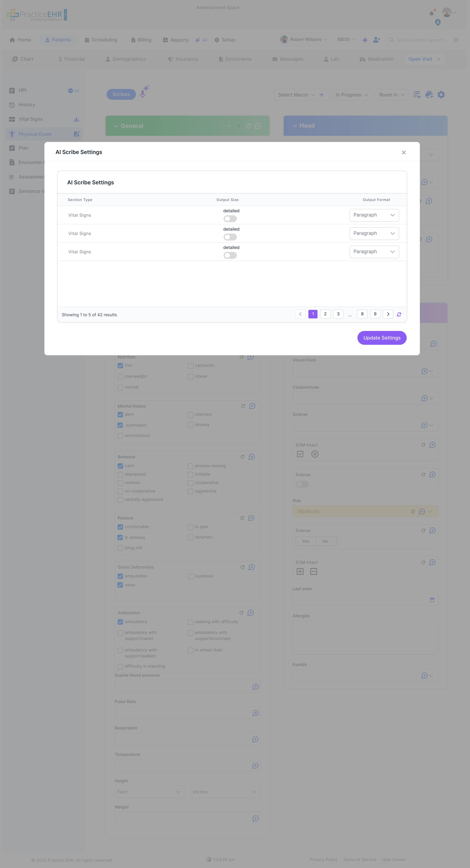Click the print icon in the visit toolbar
This screenshot has height=868, width=470.
(429, 95)
